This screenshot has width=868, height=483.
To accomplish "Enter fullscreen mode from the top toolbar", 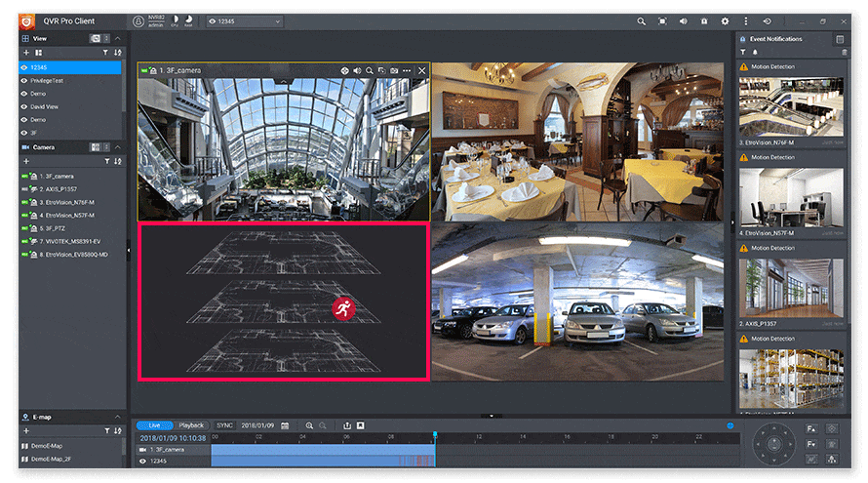I will pyautogui.click(x=662, y=20).
